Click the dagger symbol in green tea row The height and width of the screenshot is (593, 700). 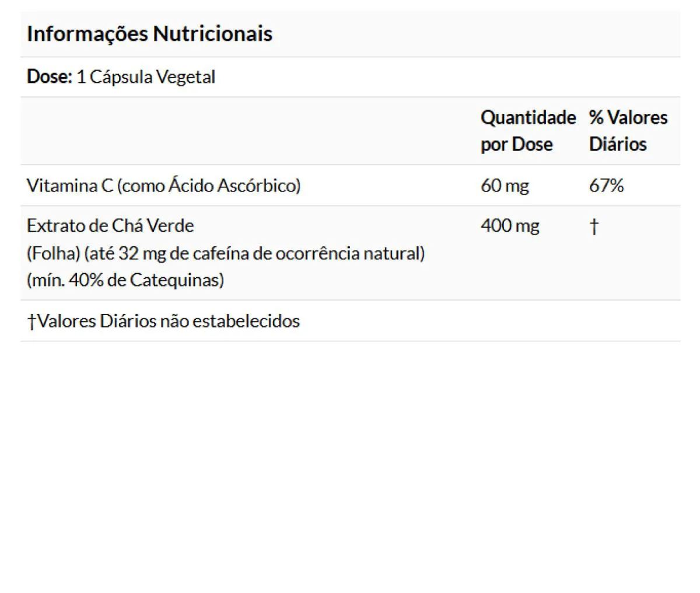tap(594, 226)
